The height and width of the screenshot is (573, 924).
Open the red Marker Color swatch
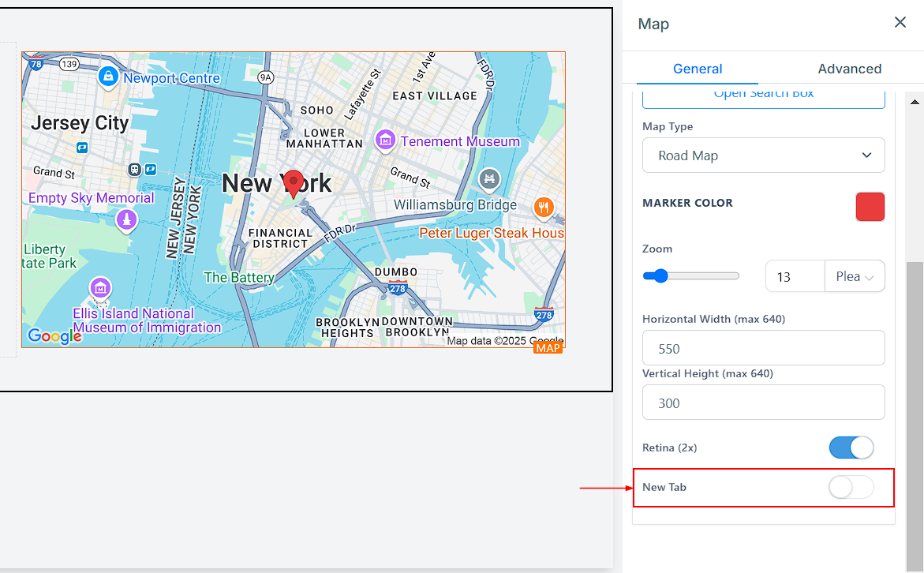tap(870, 207)
